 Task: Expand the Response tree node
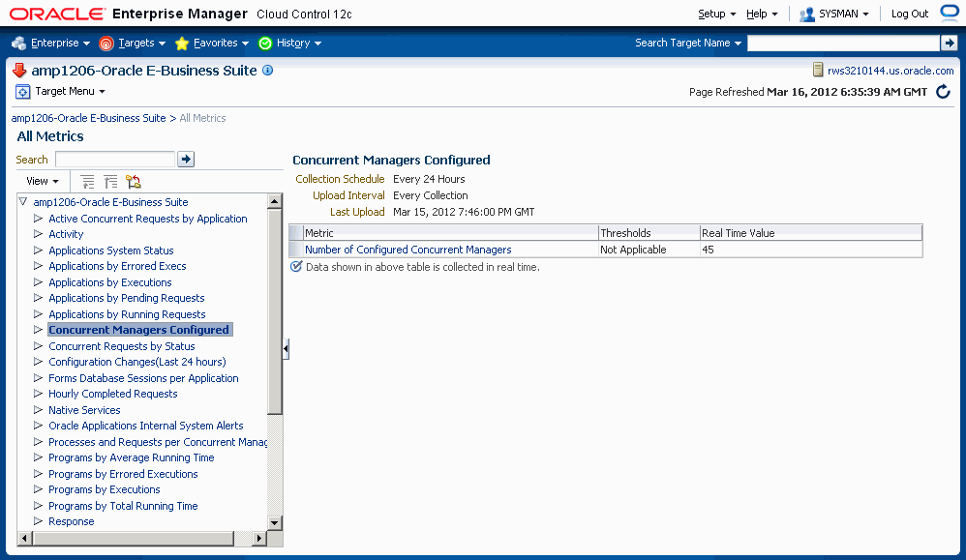pos(38,520)
